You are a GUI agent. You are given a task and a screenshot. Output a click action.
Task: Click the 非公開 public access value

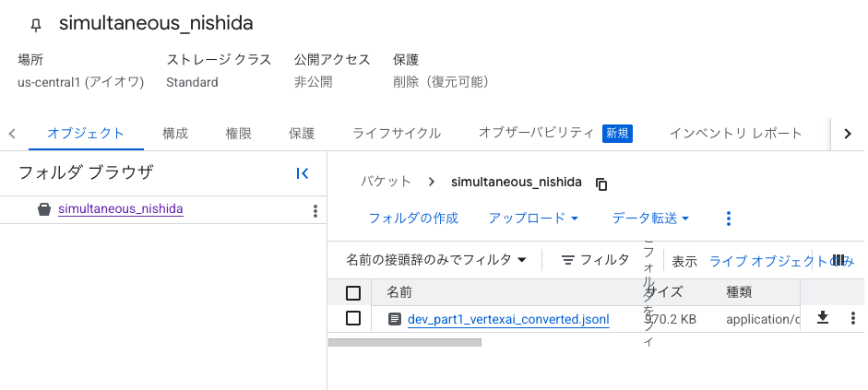click(314, 82)
